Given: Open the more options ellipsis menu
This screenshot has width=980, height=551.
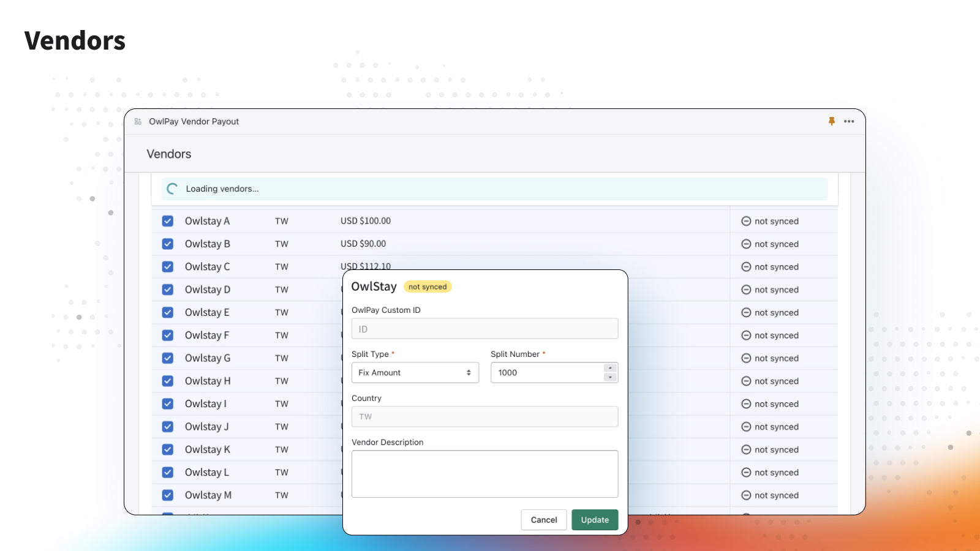Looking at the screenshot, I should (x=849, y=121).
